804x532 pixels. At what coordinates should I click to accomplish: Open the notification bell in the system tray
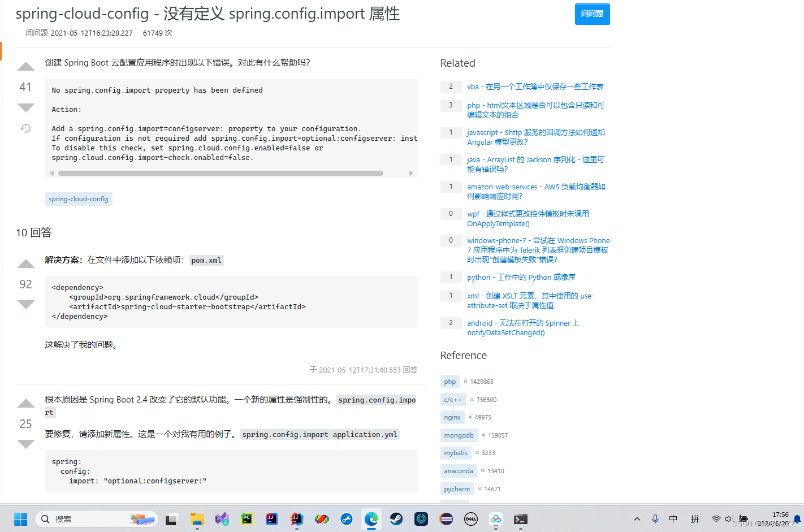tap(796, 519)
